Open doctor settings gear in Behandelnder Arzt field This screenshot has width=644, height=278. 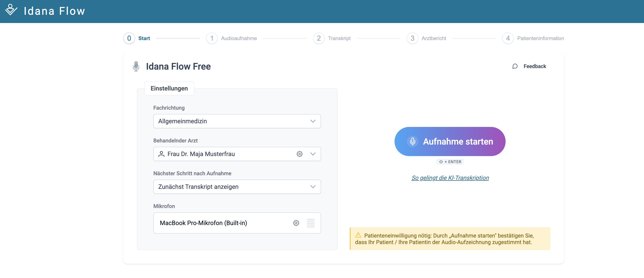[x=299, y=154]
